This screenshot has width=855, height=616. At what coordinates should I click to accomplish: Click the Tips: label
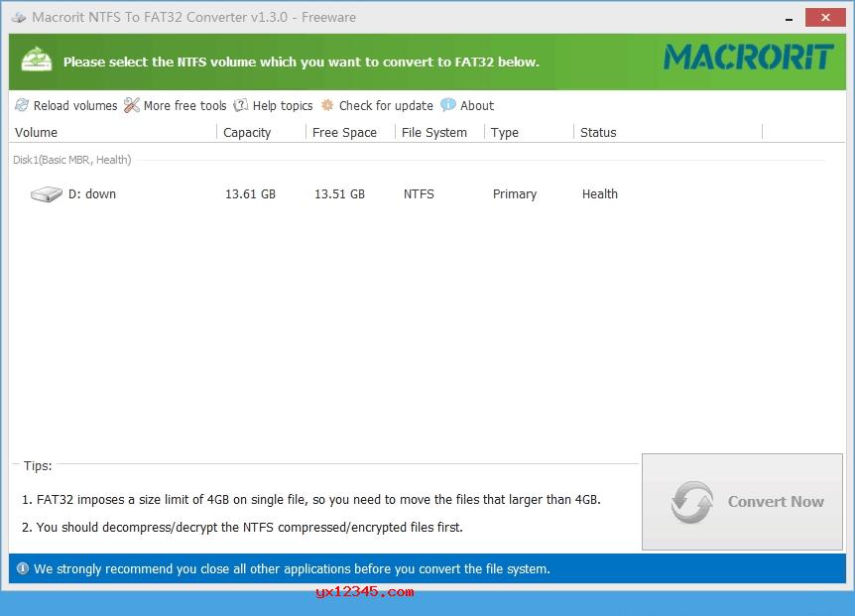(x=38, y=465)
